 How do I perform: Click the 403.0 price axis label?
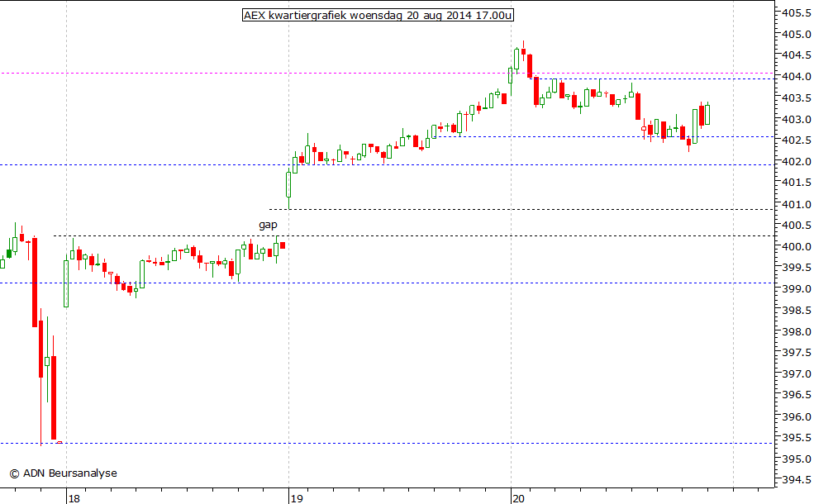(797, 119)
